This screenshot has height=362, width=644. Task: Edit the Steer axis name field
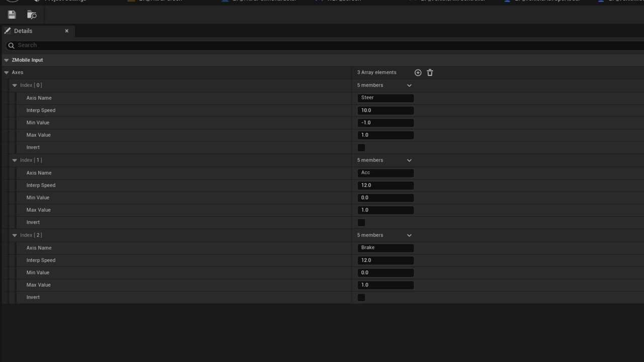click(x=386, y=98)
